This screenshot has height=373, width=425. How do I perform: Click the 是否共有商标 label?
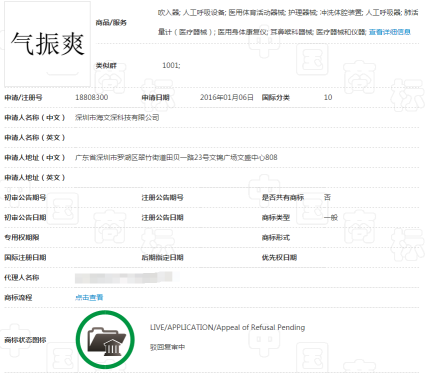coord(283,198)
